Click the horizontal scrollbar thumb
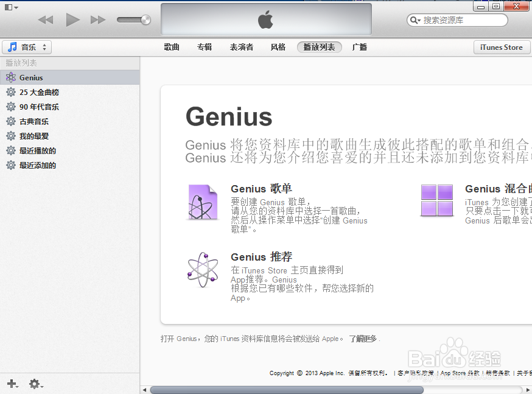532x394 pixels. click(287, 390)
